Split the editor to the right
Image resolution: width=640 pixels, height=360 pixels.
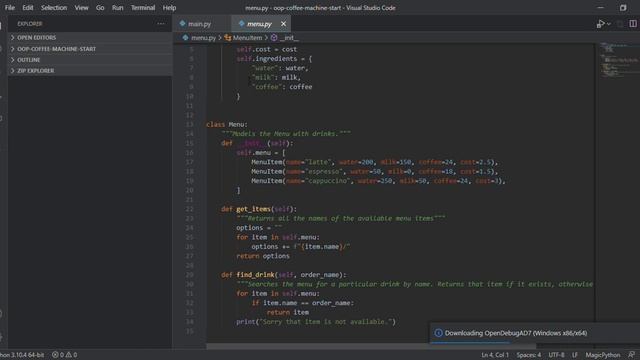(x=633, y=24)
